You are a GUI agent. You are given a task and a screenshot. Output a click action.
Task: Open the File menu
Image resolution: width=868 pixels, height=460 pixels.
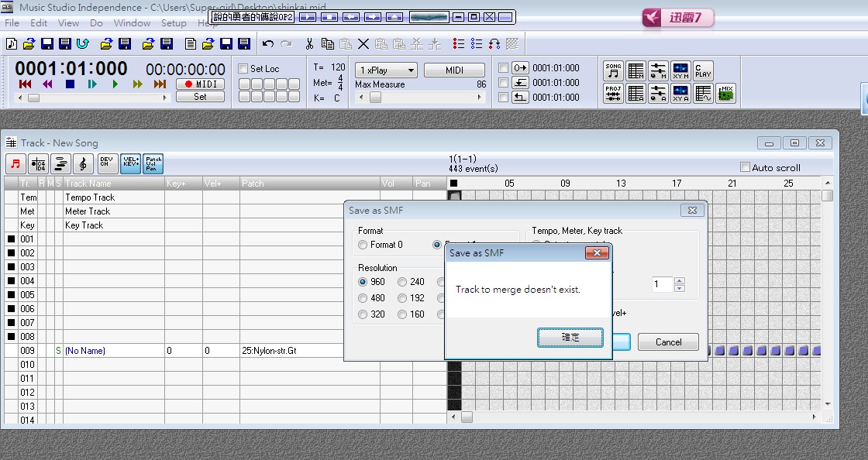point(12,22)
